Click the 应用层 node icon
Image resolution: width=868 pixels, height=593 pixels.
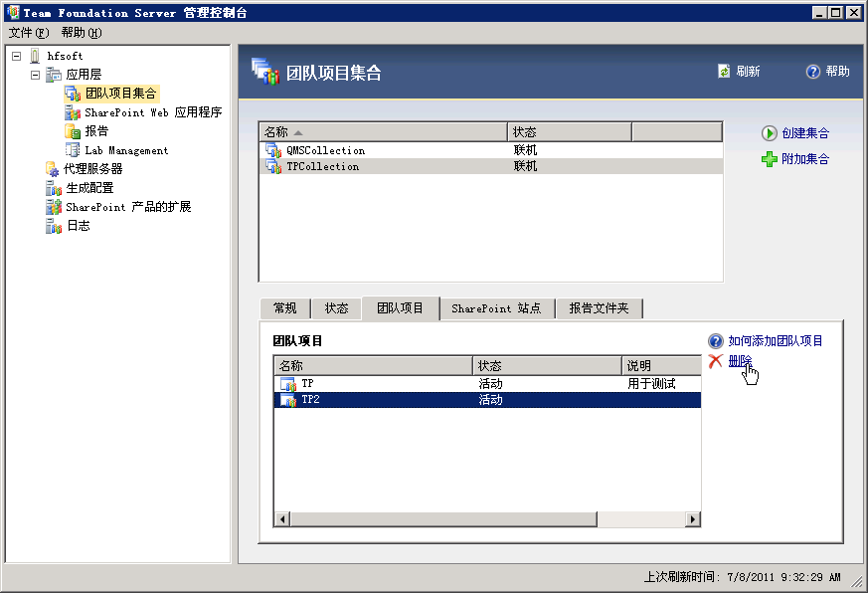pos(54,75)
